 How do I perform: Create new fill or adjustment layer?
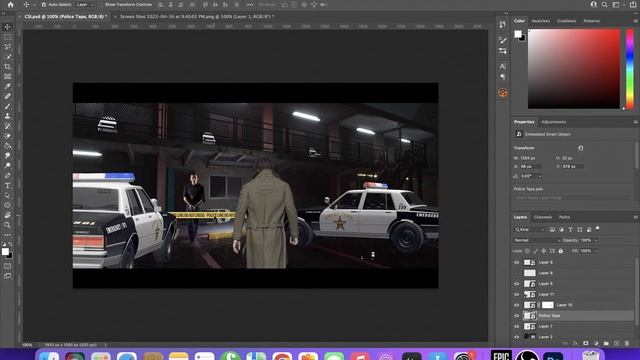pos(596,343)
